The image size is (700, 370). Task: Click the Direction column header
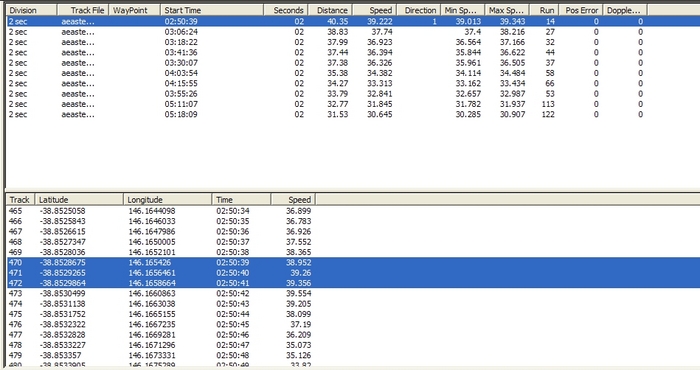point(419,10)
